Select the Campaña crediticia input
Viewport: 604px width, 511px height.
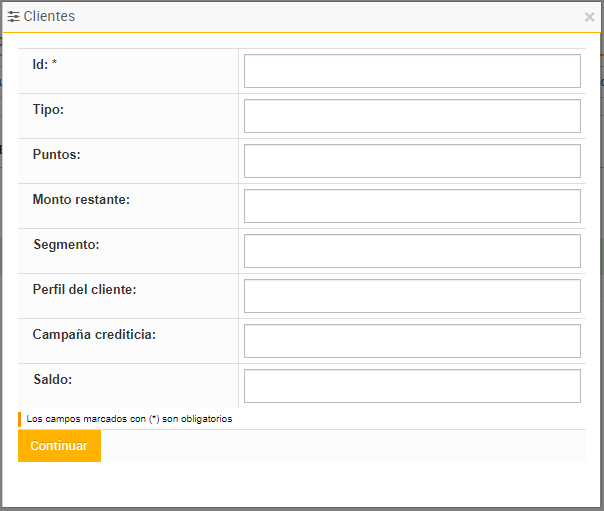[x=412, y=341]
